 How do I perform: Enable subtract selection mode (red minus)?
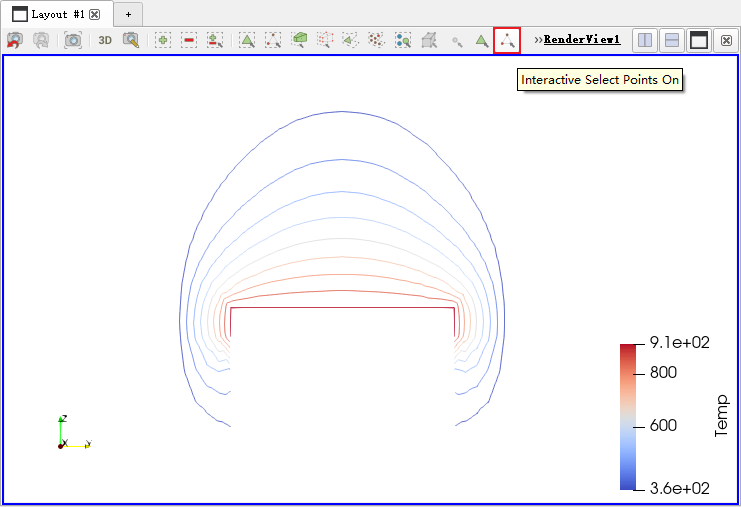coord(188,40)
